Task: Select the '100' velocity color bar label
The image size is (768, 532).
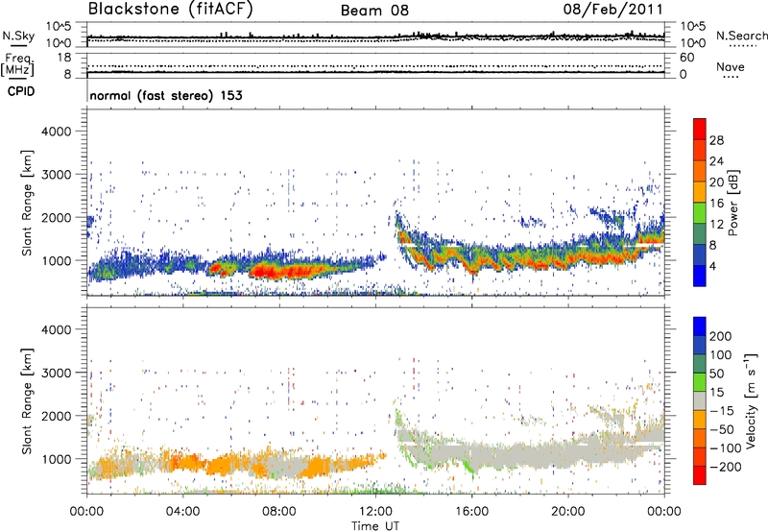Action: [x=721, y=354]
